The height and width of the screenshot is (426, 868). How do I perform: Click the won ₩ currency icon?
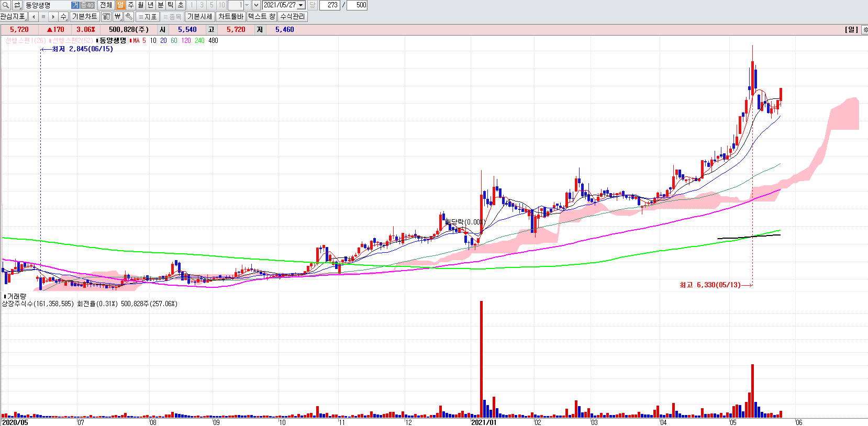pos(118,17)
